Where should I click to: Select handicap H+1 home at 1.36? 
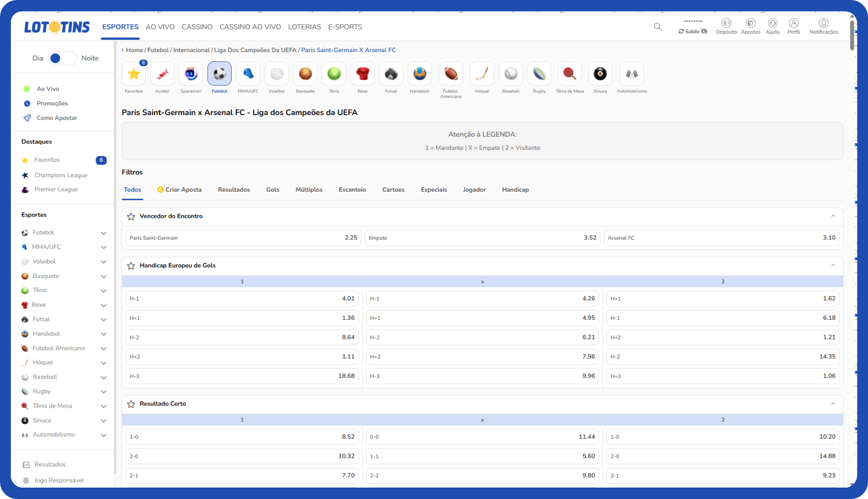[242, 318]
